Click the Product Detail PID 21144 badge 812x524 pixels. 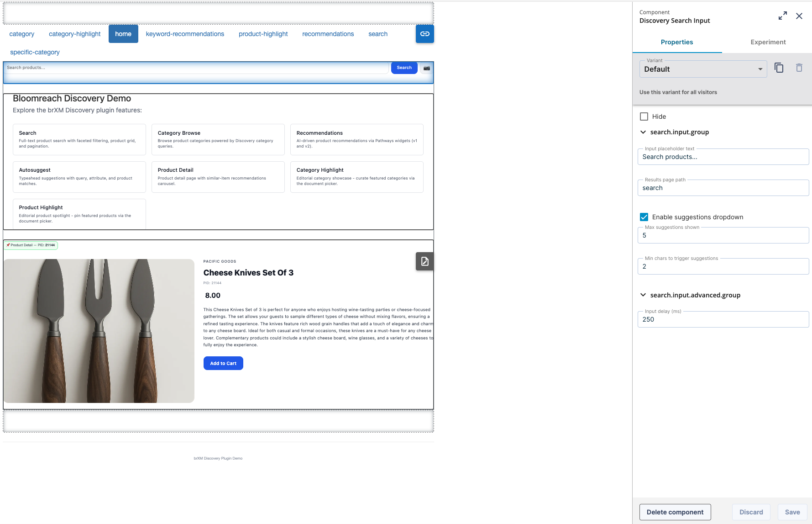tap(31, 245)
